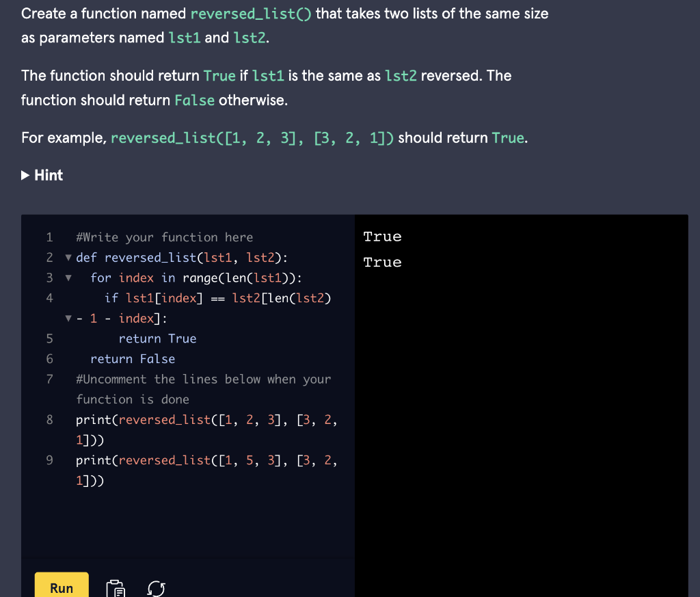Click the 'False' keyword in the instructions
The width and height of the screenshot is (700, 597).
tap(194, 100)
